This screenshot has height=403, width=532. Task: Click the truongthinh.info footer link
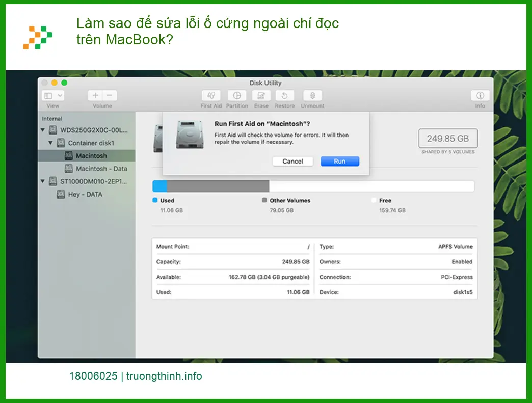[164, 376]
